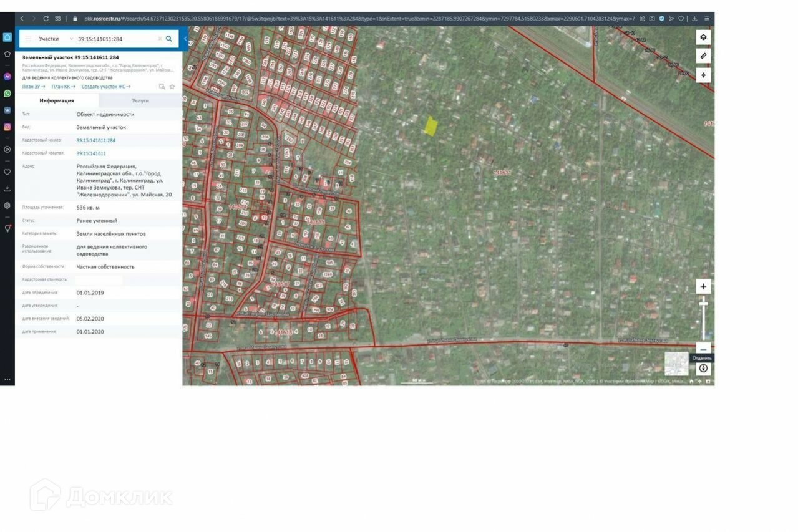Viewport: 798px width, 532px height.
Task: Collapse the left info panel with the chevron
Action: (x=185, y=39)
